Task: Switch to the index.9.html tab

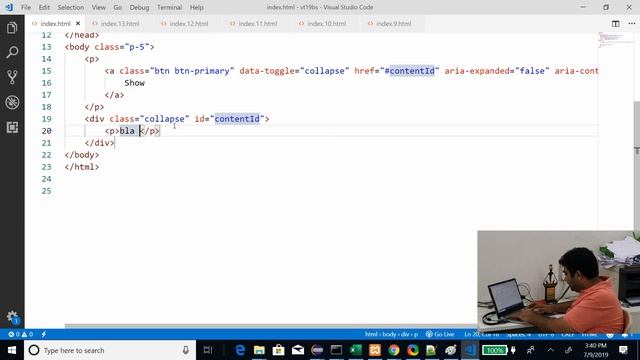Action: coord(393,24)
